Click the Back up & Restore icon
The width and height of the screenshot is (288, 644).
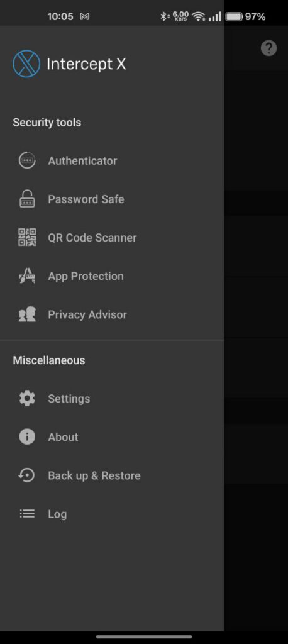pos(27,475)
